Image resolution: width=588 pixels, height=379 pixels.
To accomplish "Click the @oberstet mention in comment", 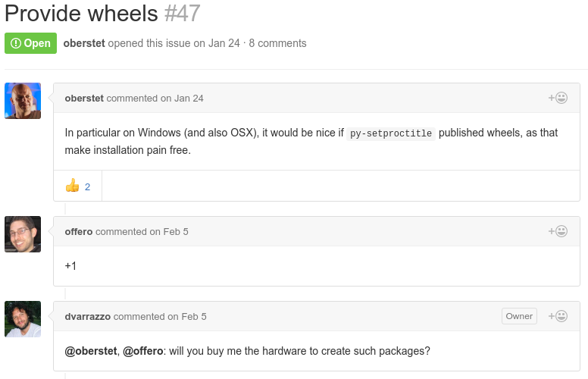I will click(x=91, y=351).
